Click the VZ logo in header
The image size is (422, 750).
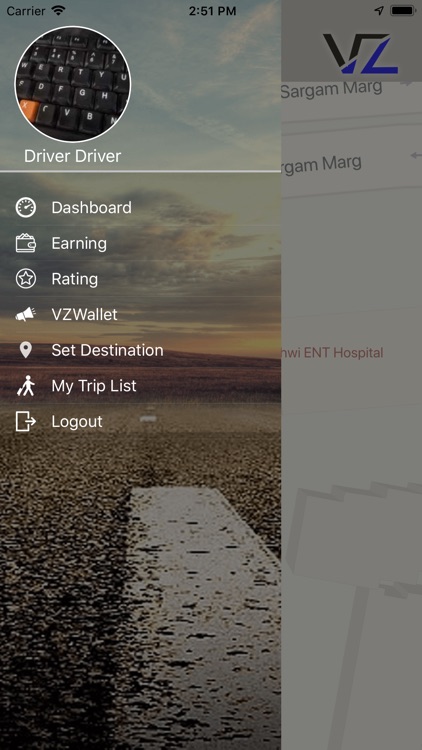coord(360,53)
